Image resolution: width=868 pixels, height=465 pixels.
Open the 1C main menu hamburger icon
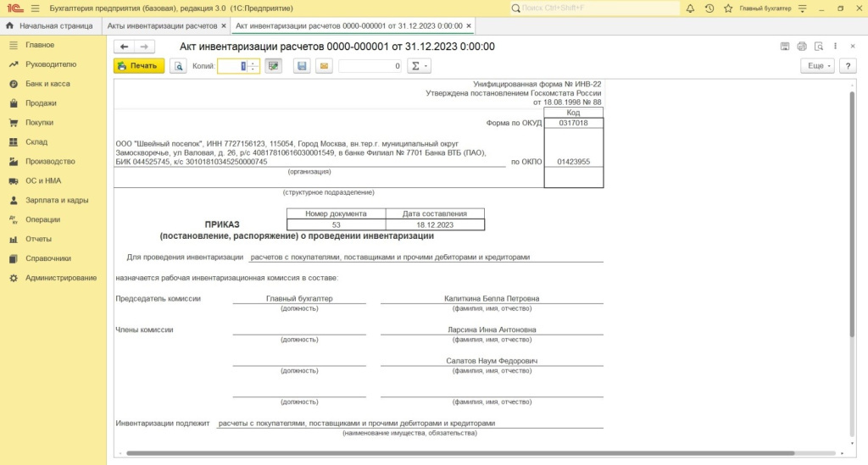coord(36,8)
